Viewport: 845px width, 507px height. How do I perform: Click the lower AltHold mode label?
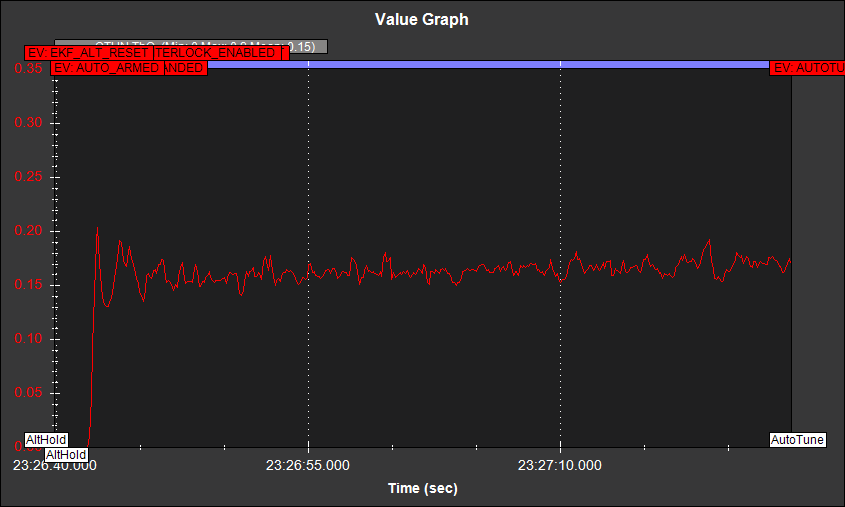tap(68, 454)
